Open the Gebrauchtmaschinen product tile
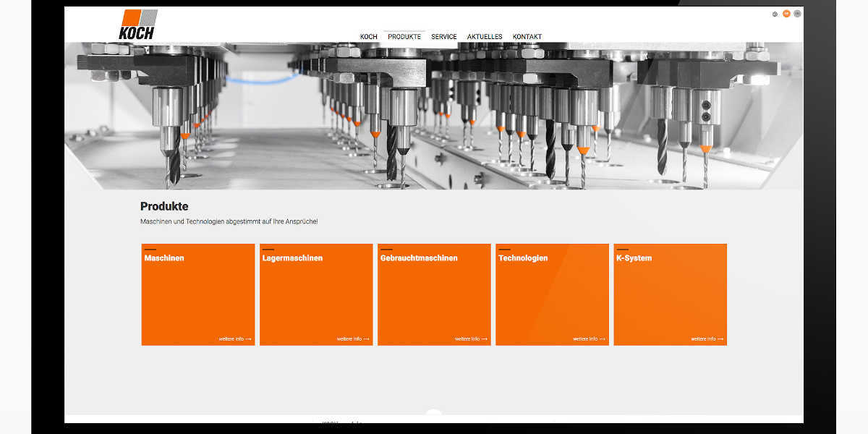Viewport: 868px width, 434px height. (x=434, y=294)
